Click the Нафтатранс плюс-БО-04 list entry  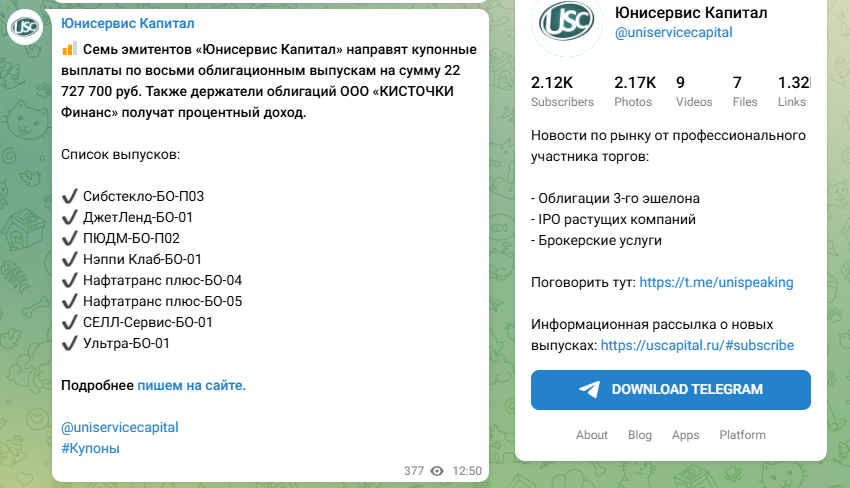point(162,280)
